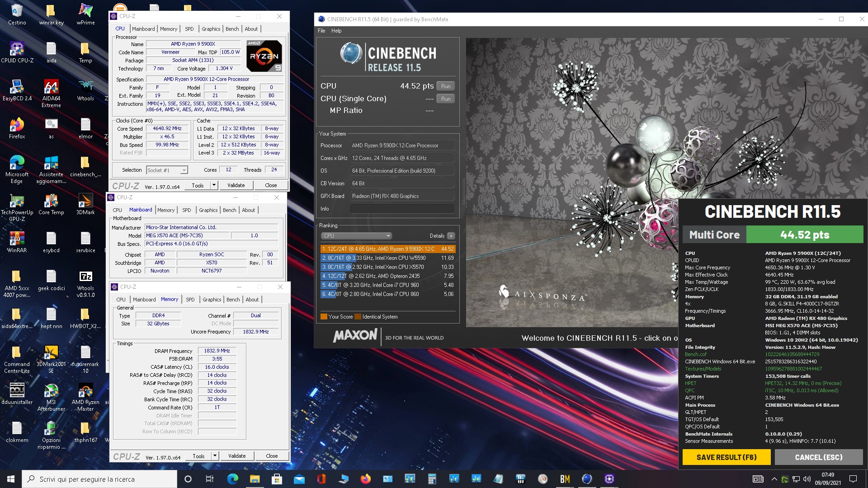Image resolution: width=868 pixels, height=488 pixels.
Task: Open Core Temp desktop shortcut
Action: (x=51, y=204)
